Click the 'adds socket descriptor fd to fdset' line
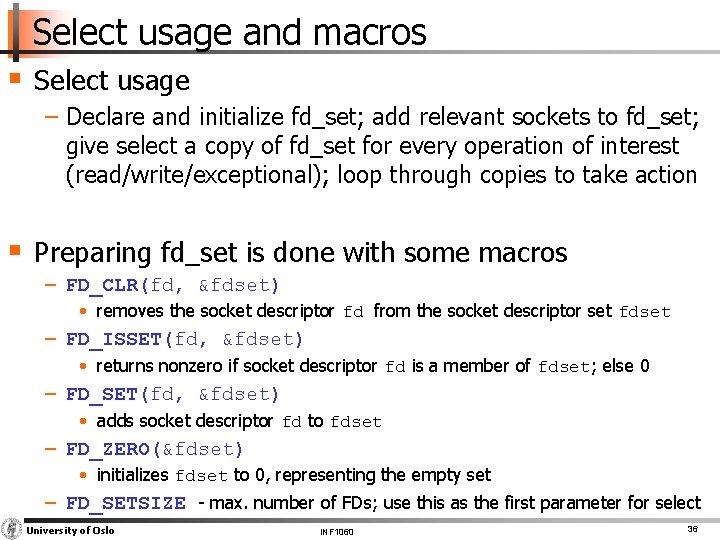The width and height of the screenshot is (720, 540). [x=238, y=421]
